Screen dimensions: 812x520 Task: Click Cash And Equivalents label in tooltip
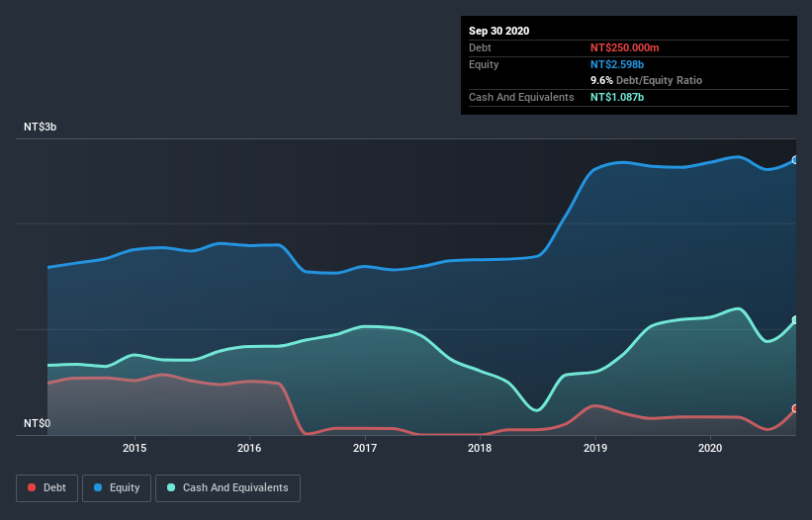pyautogui.click(x=521, y=97)
